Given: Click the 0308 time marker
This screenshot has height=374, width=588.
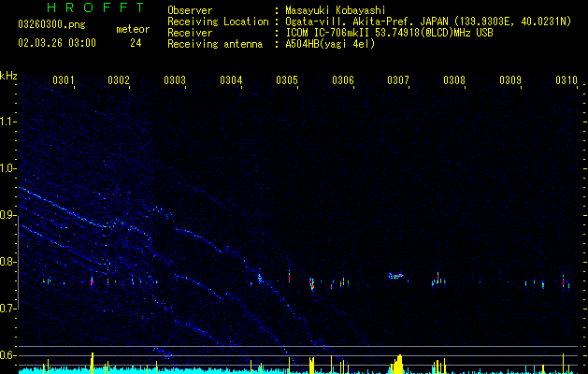Looking at the screenshot, I should [x=454, y=80].
